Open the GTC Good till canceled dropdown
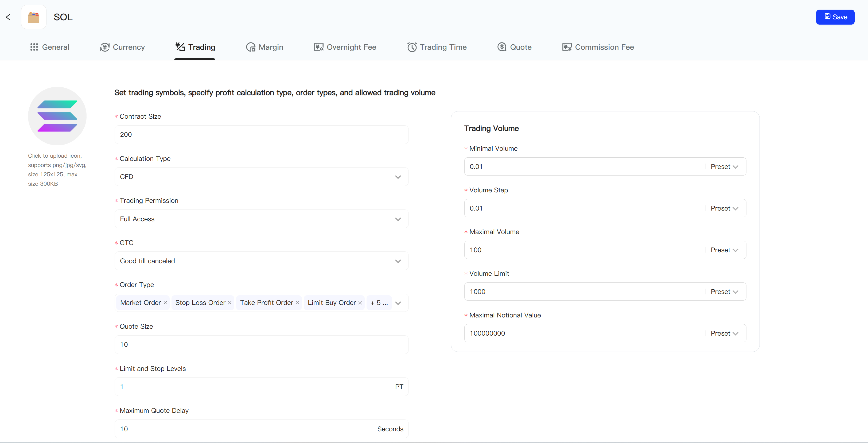 click(262, 261)
